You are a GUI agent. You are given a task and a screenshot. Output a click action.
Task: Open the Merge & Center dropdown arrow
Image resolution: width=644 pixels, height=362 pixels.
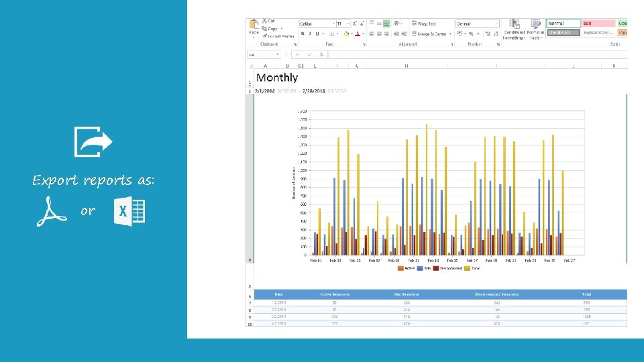(x=450, y=34)
